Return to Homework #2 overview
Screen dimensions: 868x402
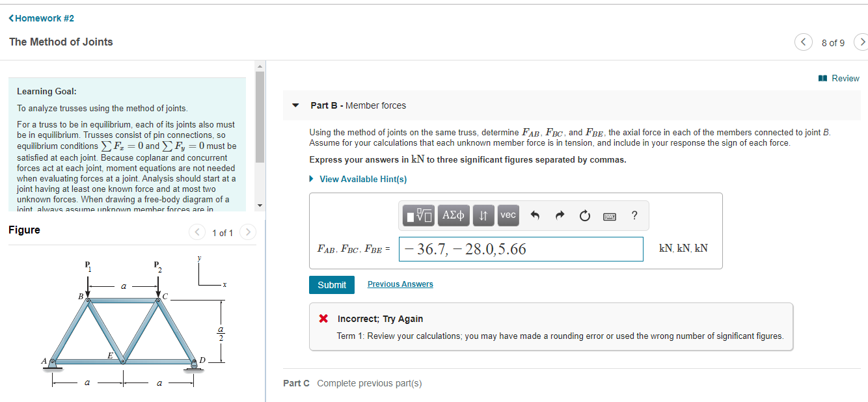click(x=41, y=18)
